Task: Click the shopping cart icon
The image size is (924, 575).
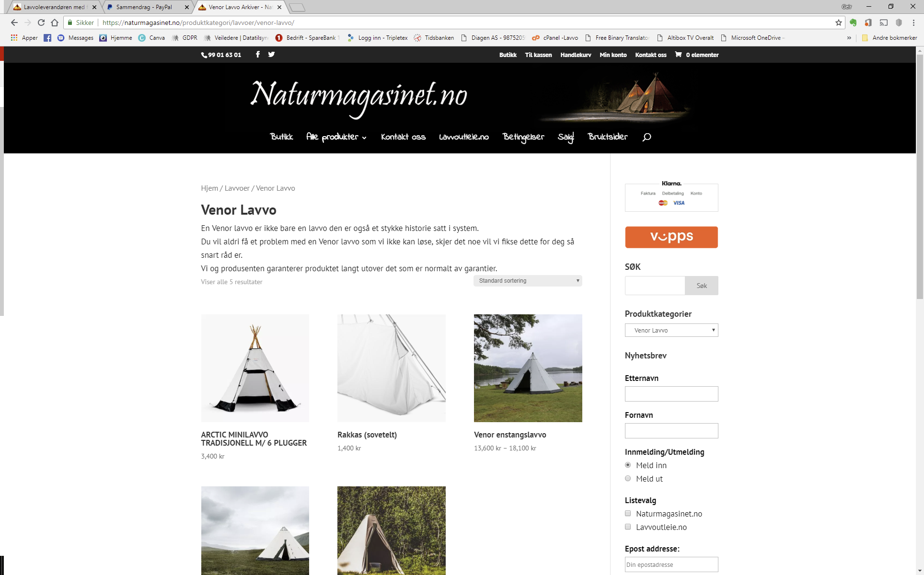Action: (x=678, y=55)
